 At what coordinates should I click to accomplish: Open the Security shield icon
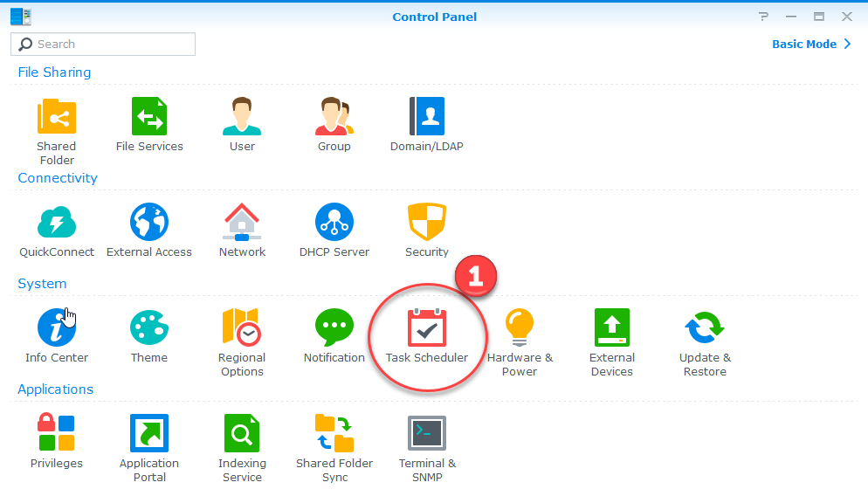tap(427, 223)
